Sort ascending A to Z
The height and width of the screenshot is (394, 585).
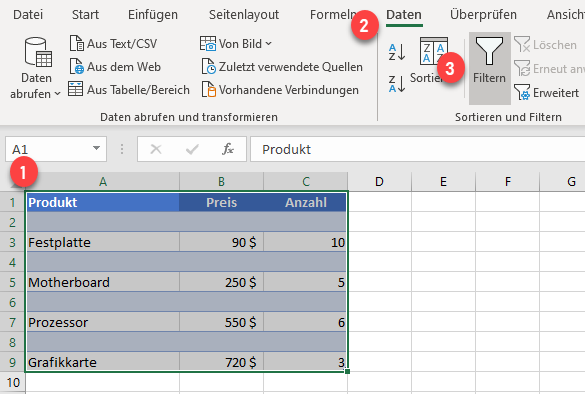[x=397, y=52]
